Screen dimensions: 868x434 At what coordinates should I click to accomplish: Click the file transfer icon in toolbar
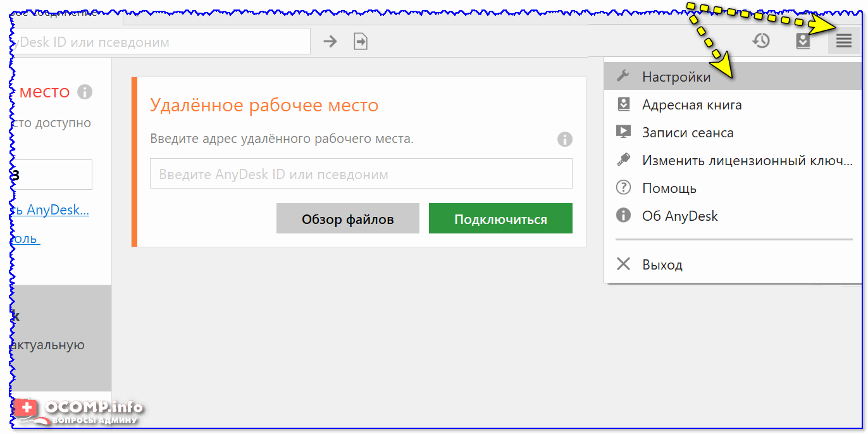point(361,42)
